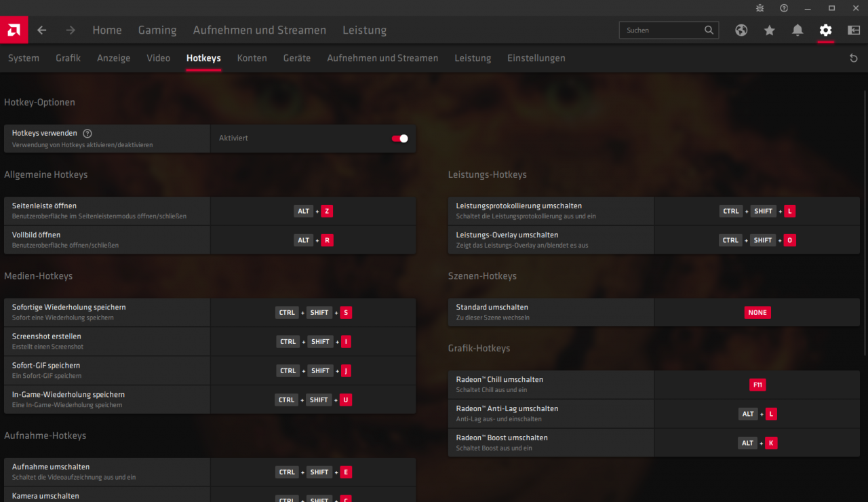Switch to Anzeige settings tab
868x502 pixels.
113,58
